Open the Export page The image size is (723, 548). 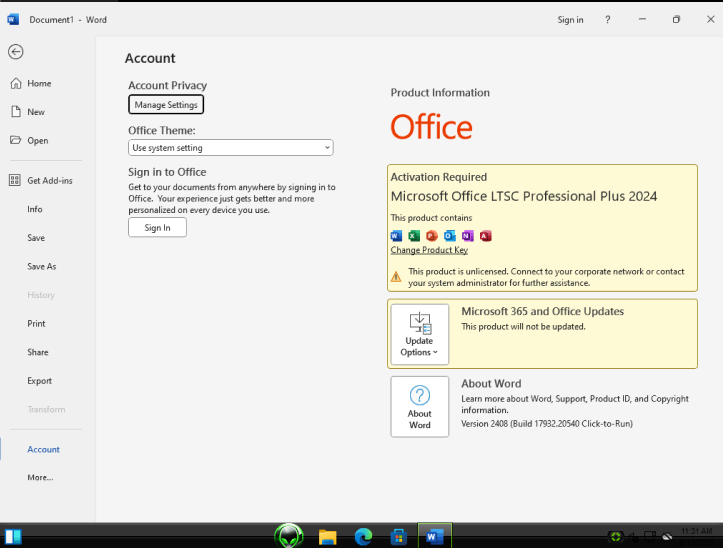click(39, 381)
